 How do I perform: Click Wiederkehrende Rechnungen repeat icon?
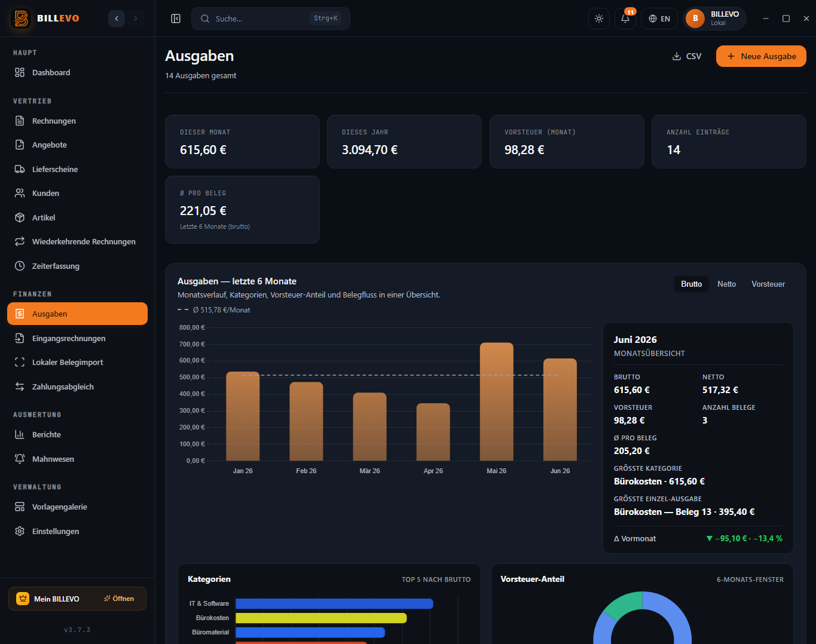20,242
